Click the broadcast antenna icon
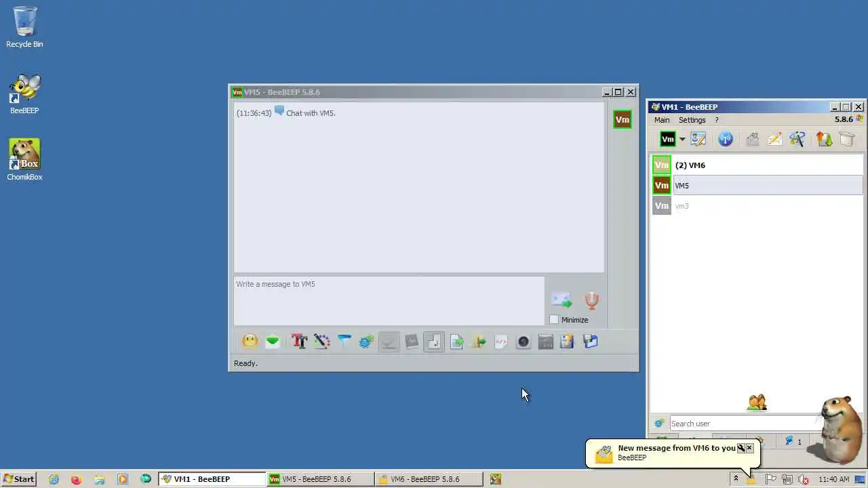Screen dimensions: 868x488 coord(726,139)
